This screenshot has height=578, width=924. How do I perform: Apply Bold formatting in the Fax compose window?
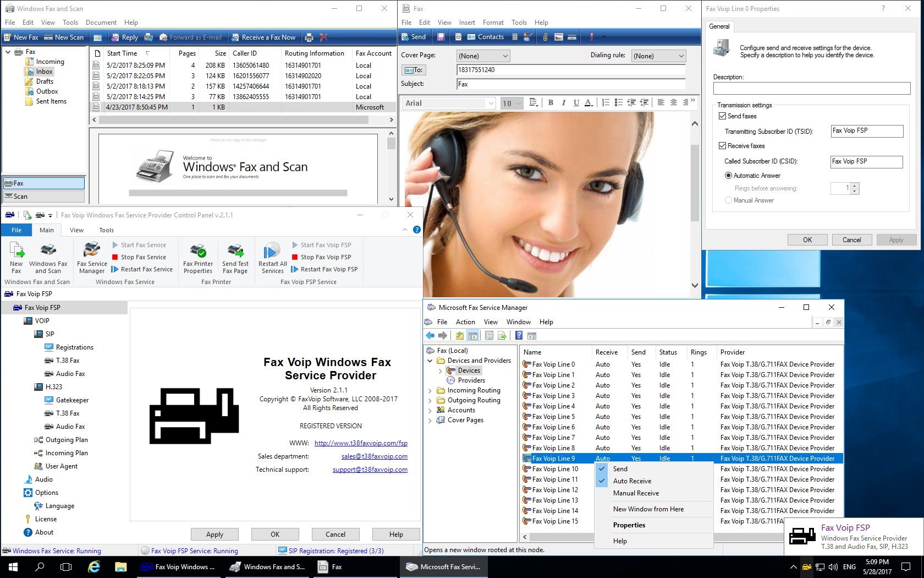click(x=551, y=103)
